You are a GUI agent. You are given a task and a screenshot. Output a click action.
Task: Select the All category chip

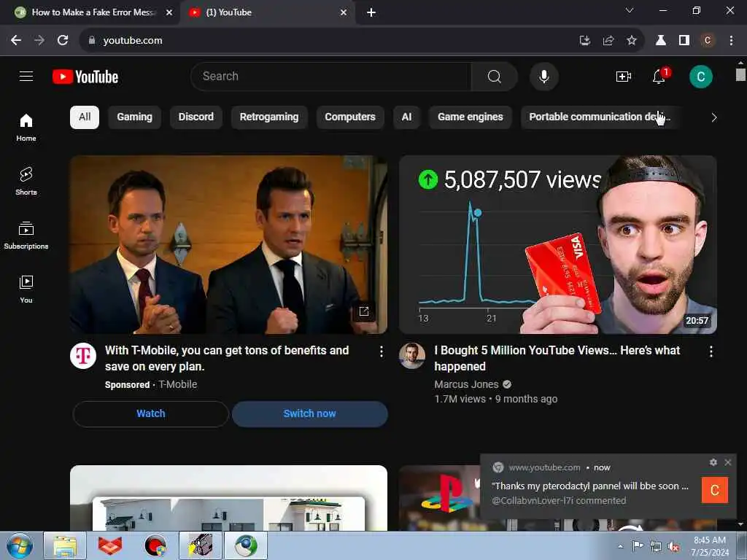click(85, 117)
